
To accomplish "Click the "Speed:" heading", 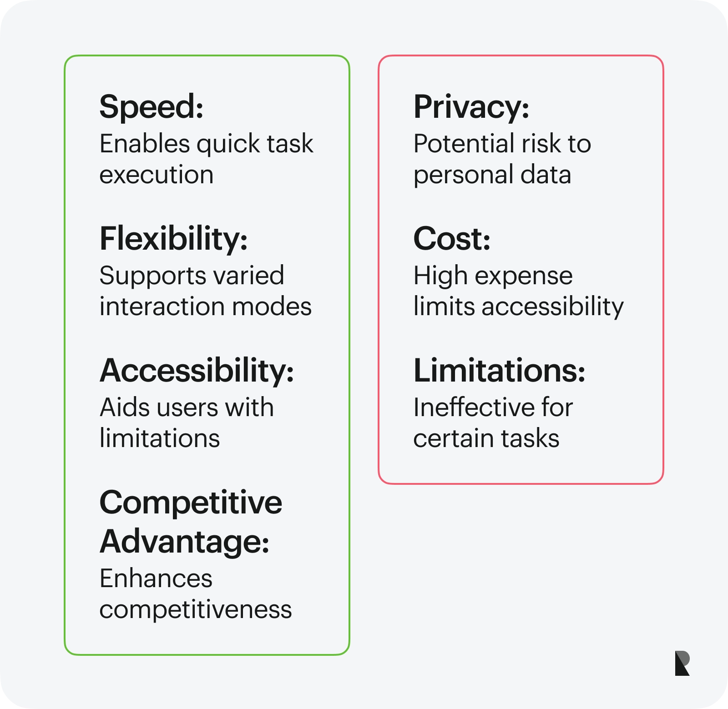I will [152, 107].
